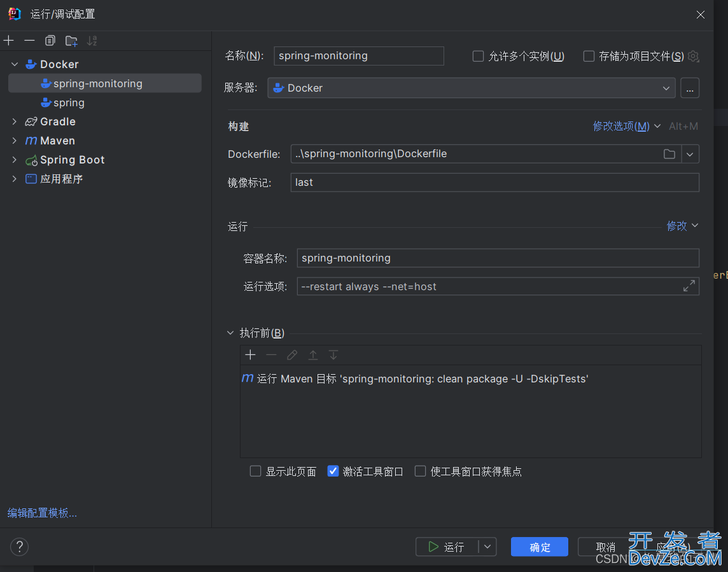Uncheck activate tool window option
Viewport: 728px width, 572px height.
click(x=333, y=471)
